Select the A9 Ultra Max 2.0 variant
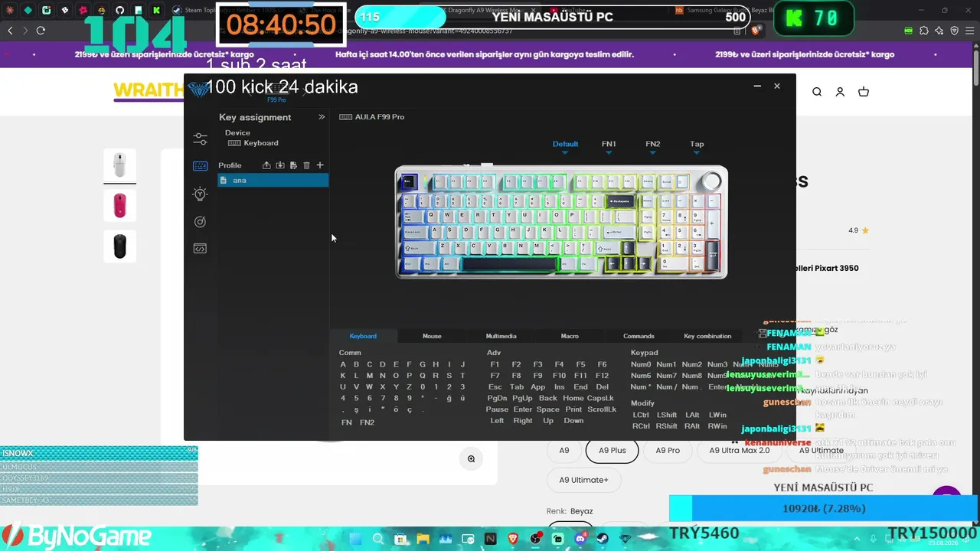Screen dimensions: 980x551 click(x=740, y=451)
